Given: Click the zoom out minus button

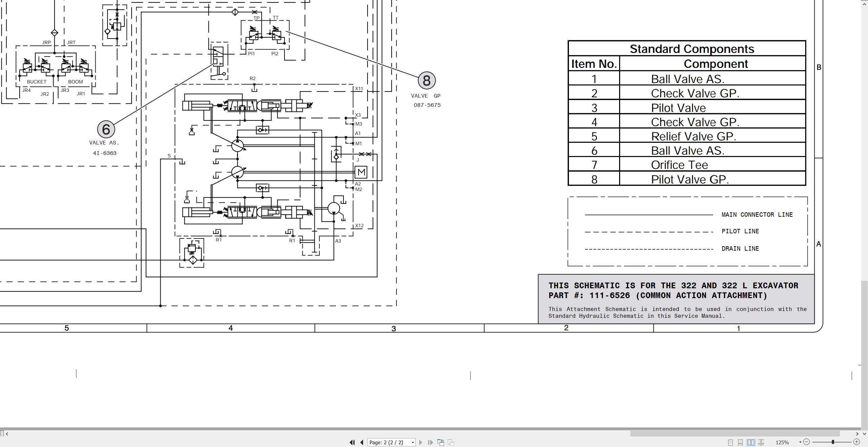Looking at the screenshot, I should (x=807, y=442).
